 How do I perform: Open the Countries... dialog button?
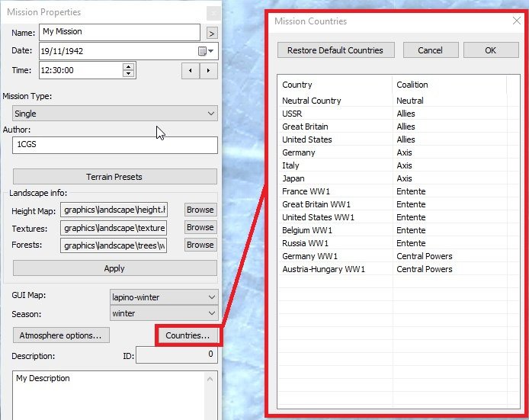coord(188,335)
